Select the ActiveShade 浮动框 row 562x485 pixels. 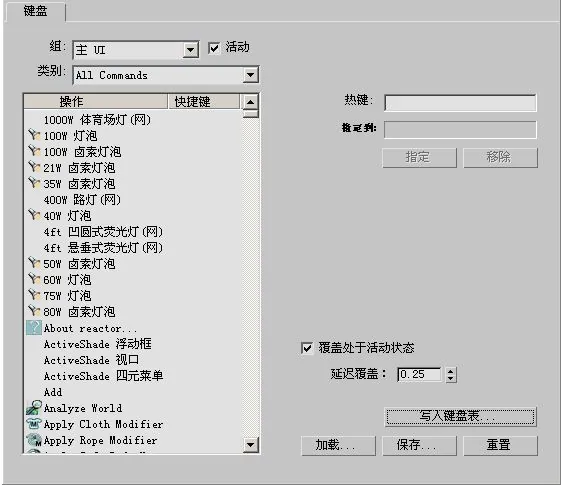pos(133,344)
